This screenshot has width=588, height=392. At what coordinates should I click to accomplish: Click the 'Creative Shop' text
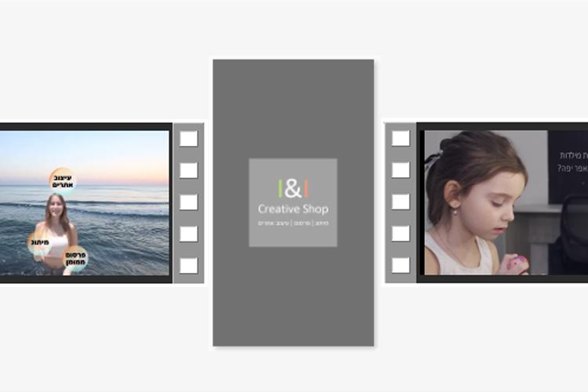(x=293, y=209)
